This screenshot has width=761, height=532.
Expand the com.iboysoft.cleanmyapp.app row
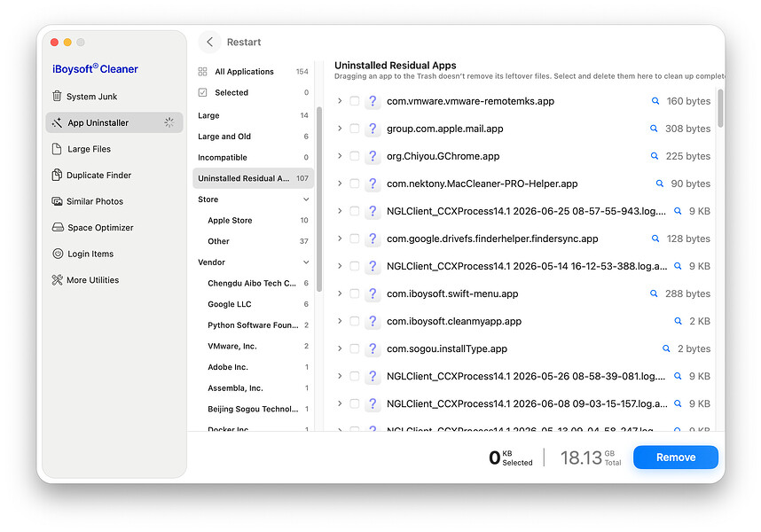(x=340, y=321)
